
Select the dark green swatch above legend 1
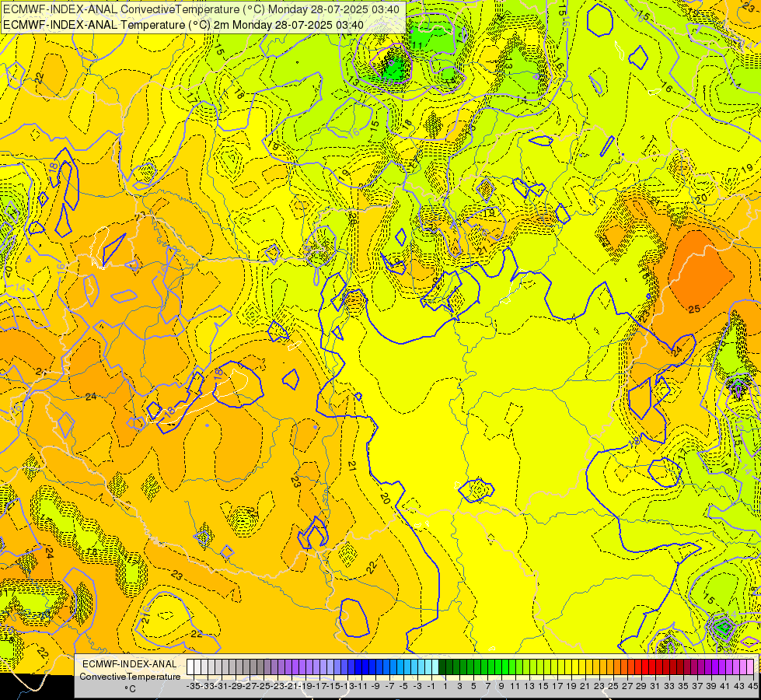pos(442,667)
